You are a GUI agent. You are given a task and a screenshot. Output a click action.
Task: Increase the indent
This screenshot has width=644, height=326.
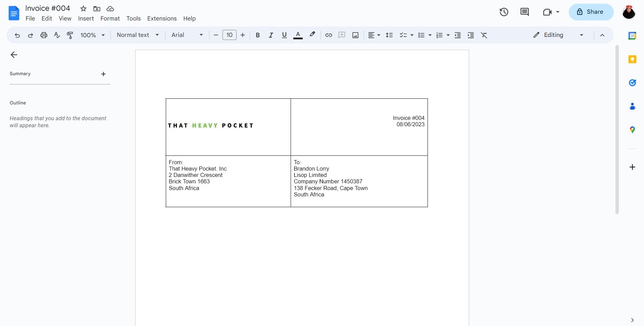[x=471, y=35]
